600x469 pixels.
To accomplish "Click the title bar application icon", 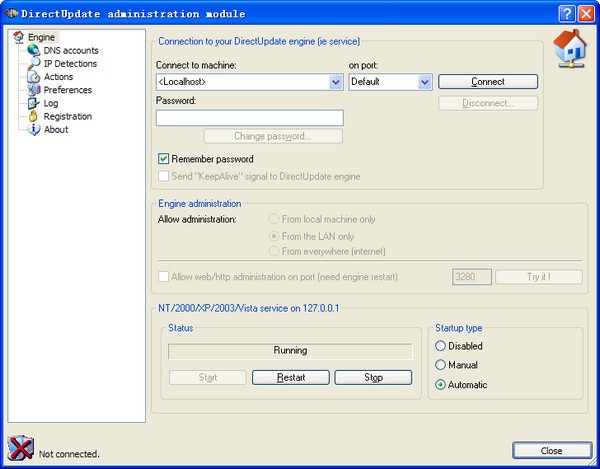I will tap(11, 13).
